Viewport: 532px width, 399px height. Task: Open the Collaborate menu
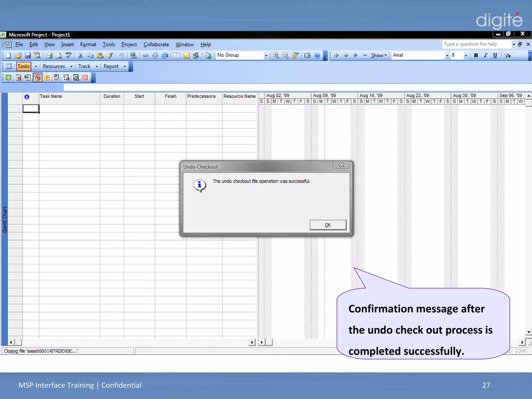[156, 44]
